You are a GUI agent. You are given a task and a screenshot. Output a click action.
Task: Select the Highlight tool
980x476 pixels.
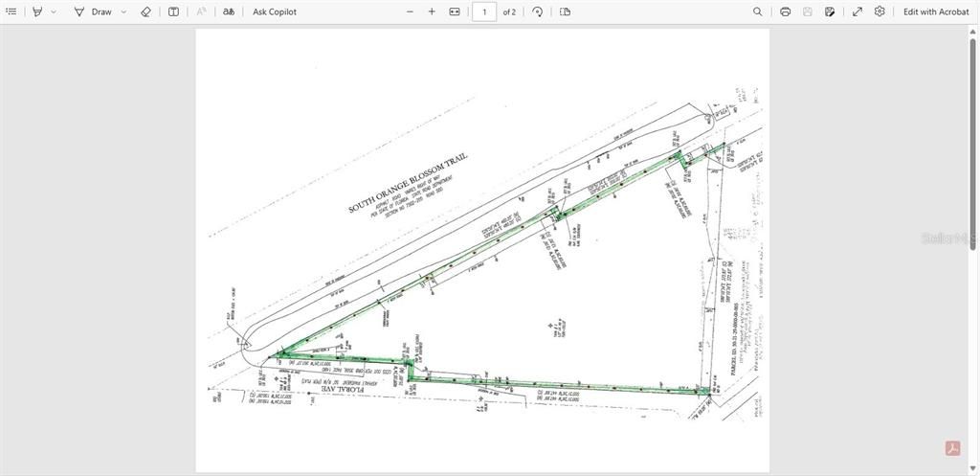tap(37, 11)
